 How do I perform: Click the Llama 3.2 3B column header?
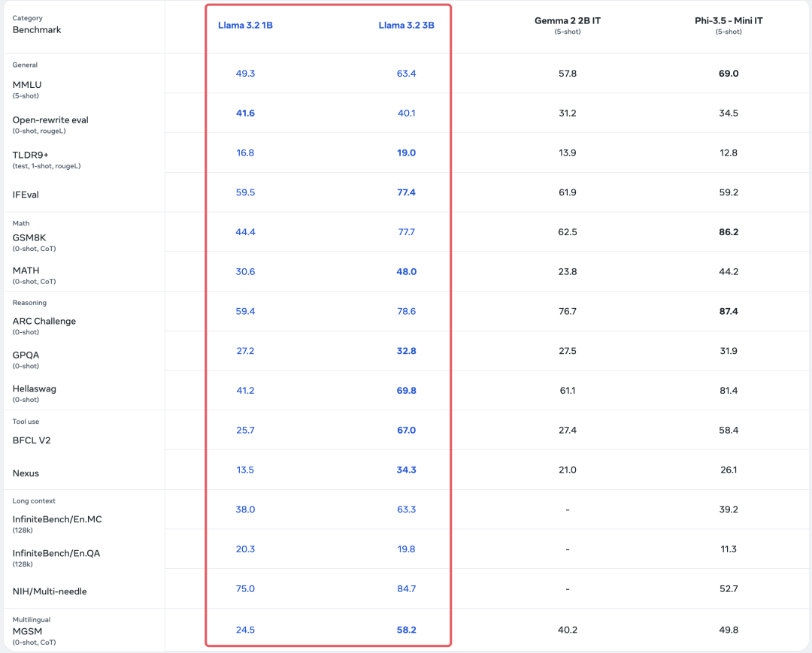tap(406, 25)
